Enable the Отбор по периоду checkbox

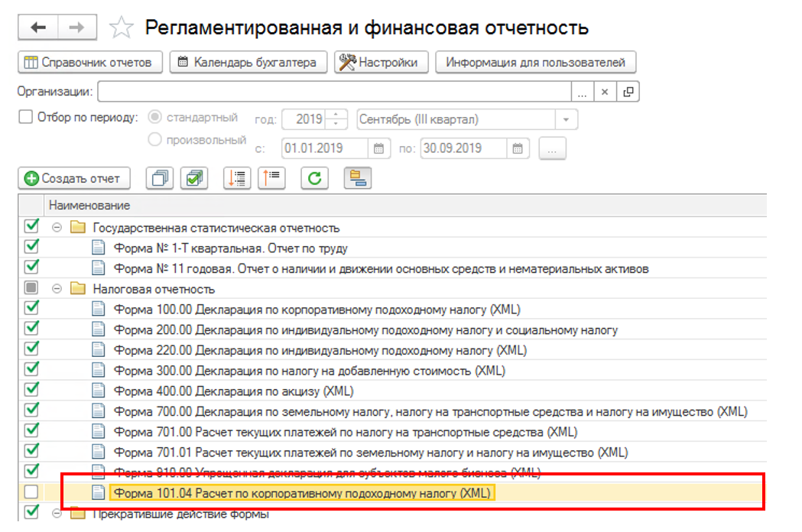[25, 118]
